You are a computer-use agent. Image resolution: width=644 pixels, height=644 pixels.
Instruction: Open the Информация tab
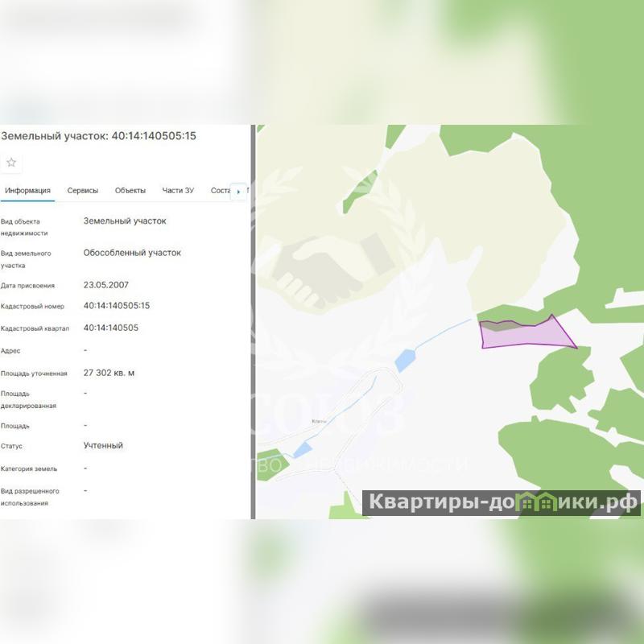(x=27, y=191)
